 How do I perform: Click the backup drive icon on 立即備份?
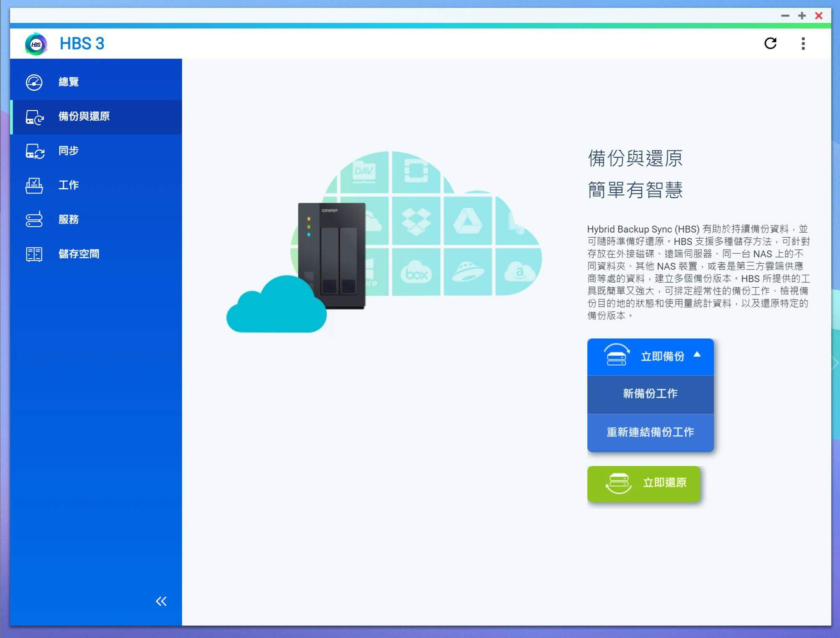(x=617, y=355)
